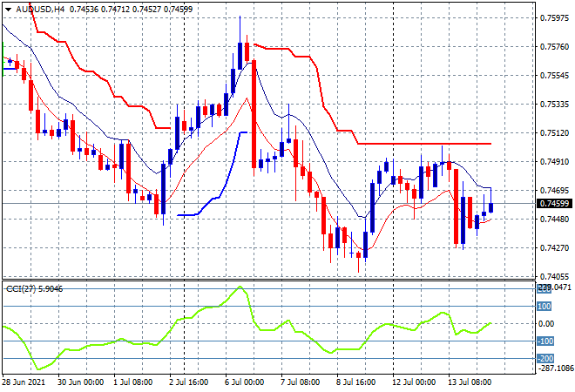Select the 12 Jul 00:00 time label
This screenshot has width=575, height=392.
click(x=415, y=382)
